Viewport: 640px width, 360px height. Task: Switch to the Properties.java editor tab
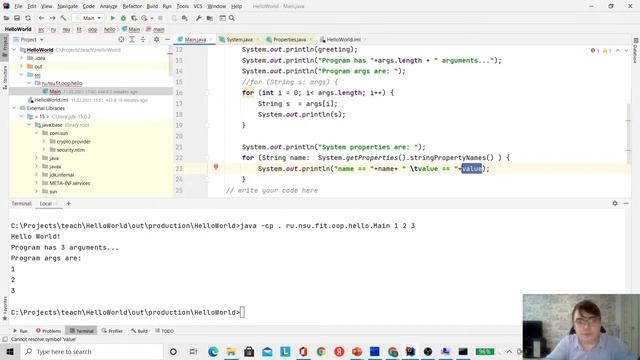[289, 40]
